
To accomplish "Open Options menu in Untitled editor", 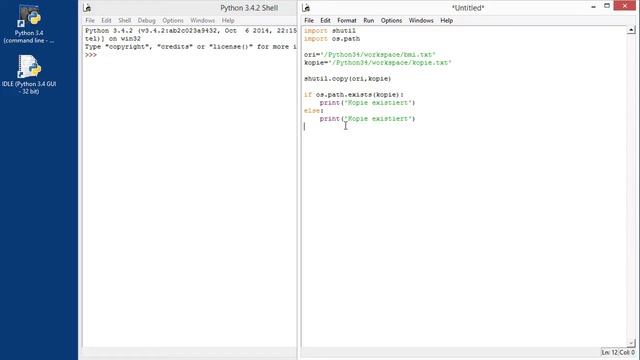I will tap(391, 20).
